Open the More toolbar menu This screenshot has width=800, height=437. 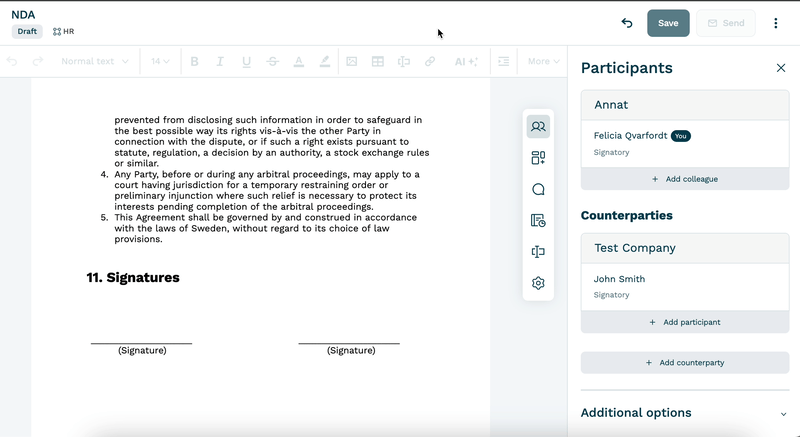pyautogui.click(x=543, y=61)
